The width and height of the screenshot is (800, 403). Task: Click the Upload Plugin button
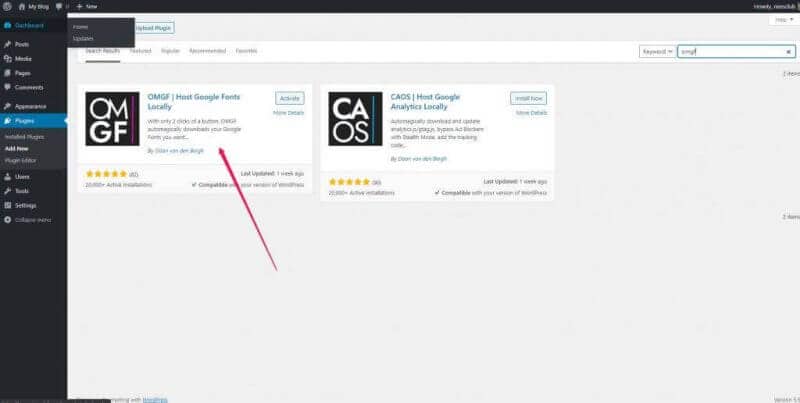pos(154,28)
